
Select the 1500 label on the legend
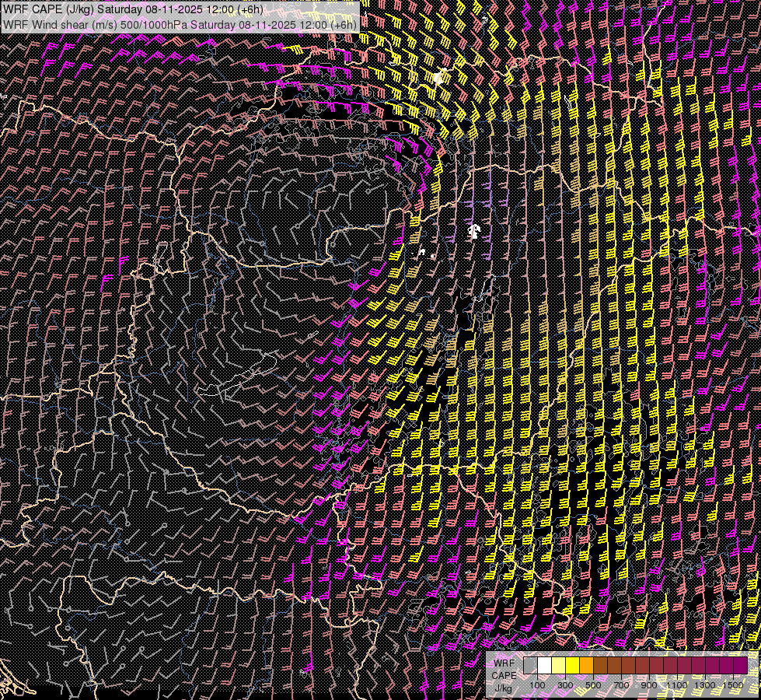pyautogui.click(x=733, y=684)
